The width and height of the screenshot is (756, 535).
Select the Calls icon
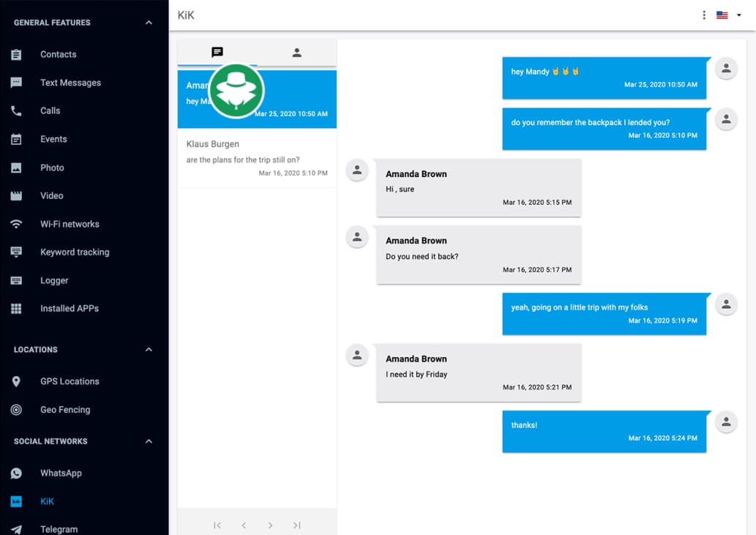pyautogui.click(x=16, y=111)
